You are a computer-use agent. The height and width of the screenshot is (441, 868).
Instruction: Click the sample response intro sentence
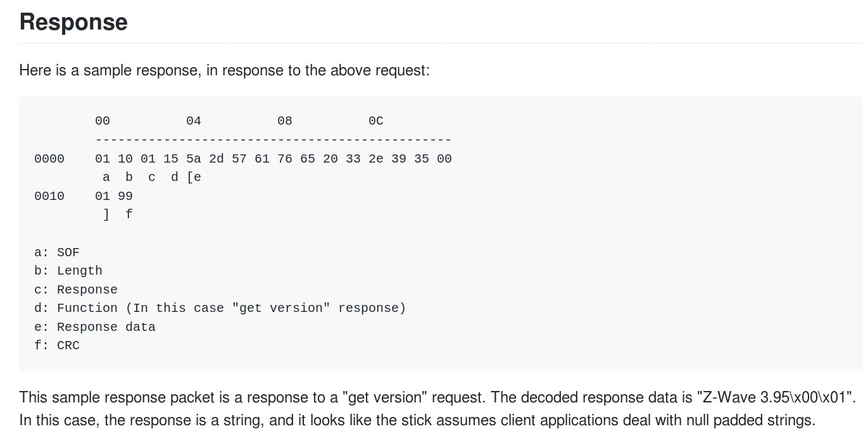[x=225, y=70]
